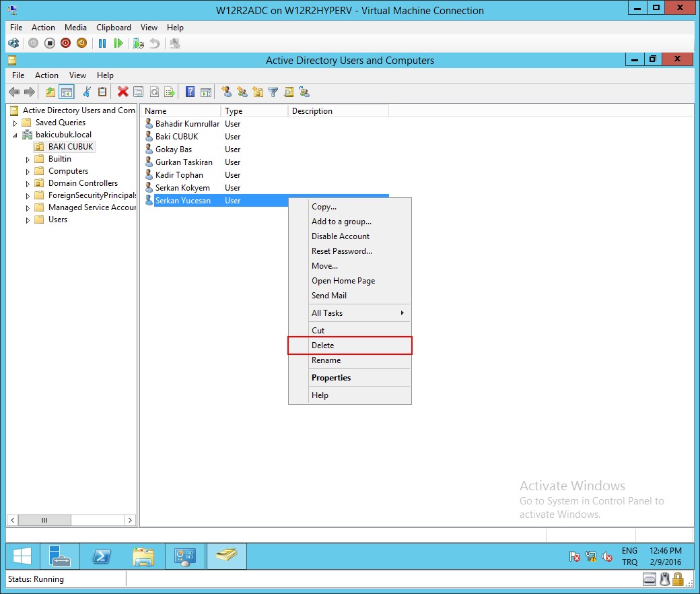Image resolution: width=700 pixels, height=594 pixels.
Task: Go forward using the right arrow icon
Action: point(30,92)
